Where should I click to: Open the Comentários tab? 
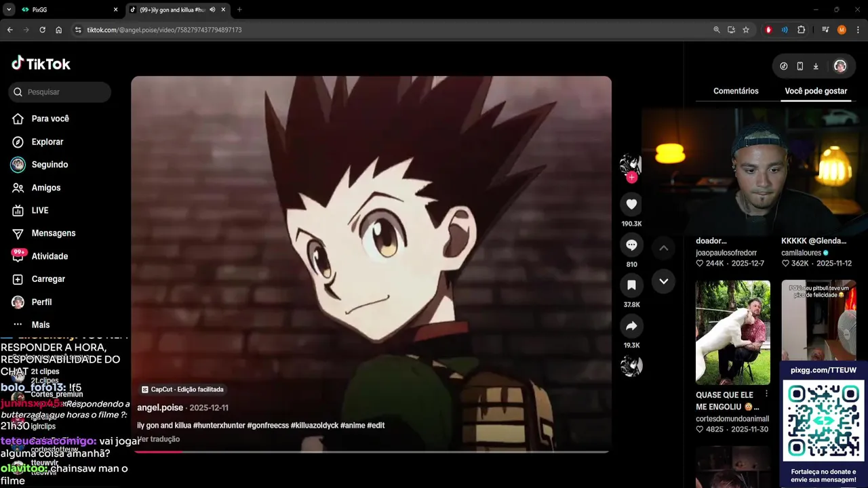point(736,91)
